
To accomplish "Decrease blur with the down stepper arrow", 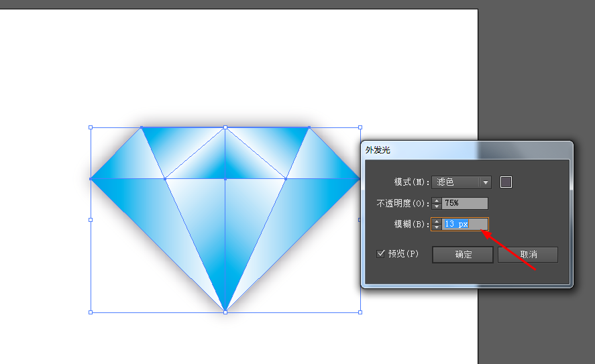I will (437, 227).
